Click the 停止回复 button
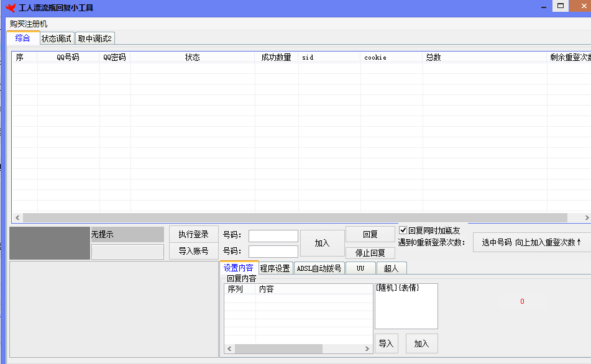591x364 pixels. tap(370, 253)
